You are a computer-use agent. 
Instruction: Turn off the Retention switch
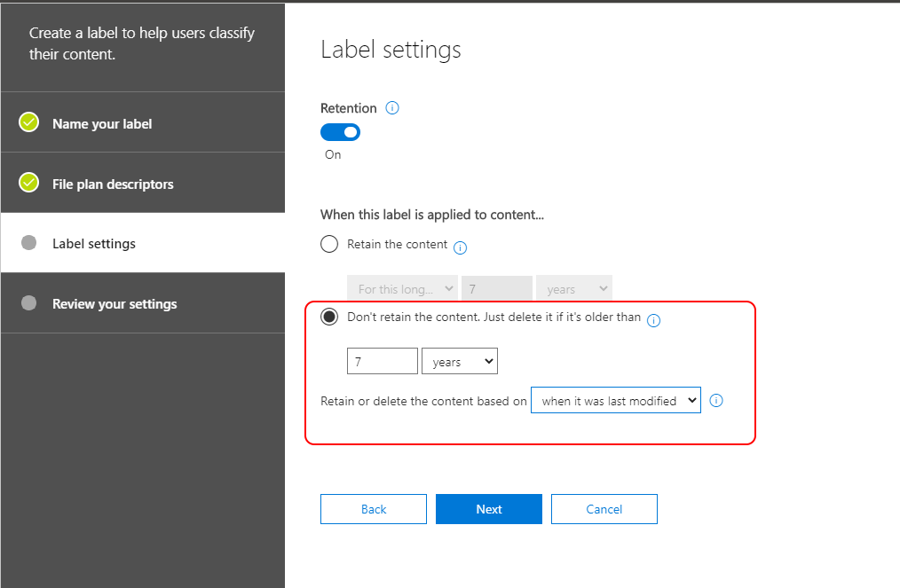[340, 131]
